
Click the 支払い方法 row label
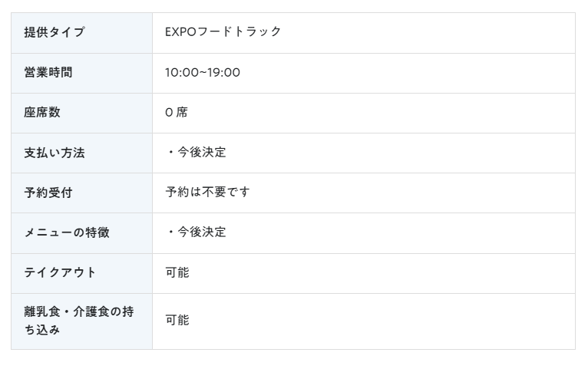click(x=55, y=153)
